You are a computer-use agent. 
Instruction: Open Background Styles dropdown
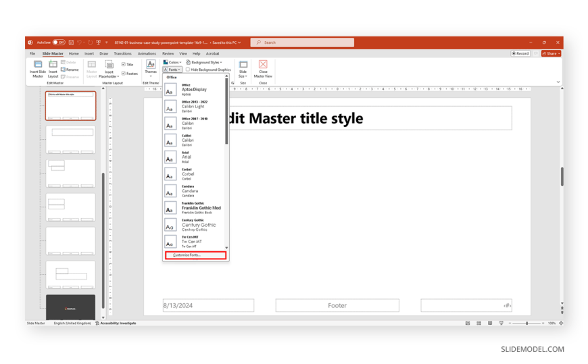pyautogui.click(x=204, y=62)
